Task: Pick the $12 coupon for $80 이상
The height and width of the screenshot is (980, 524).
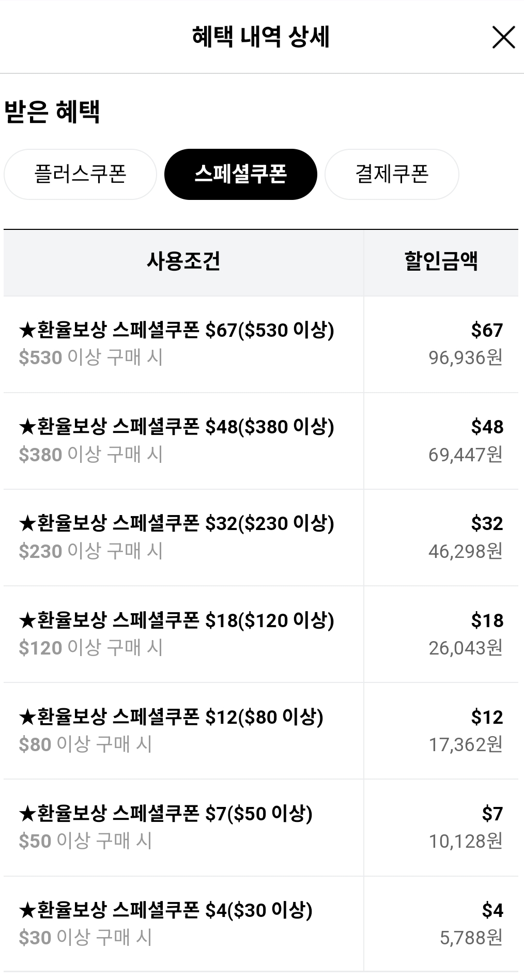Action: point(171,717)
